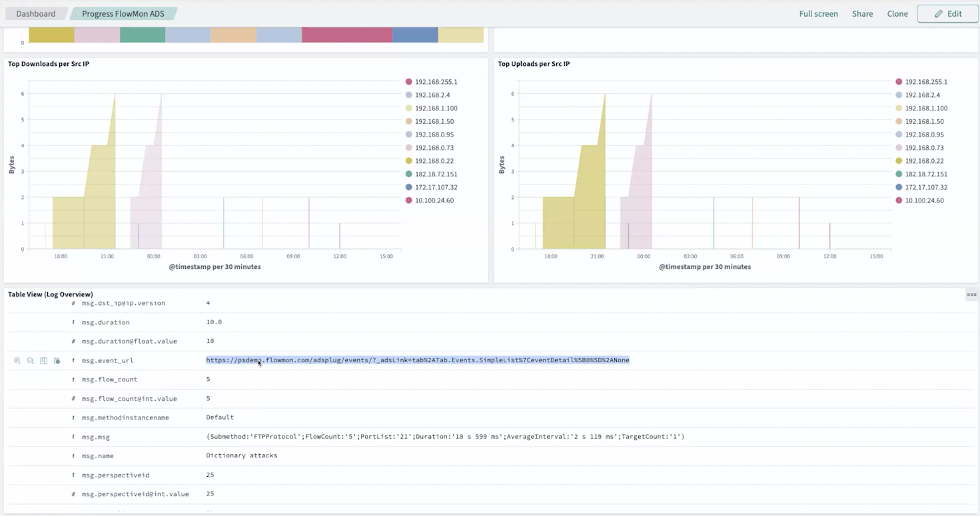Image resolution: width=980 pixels, height=516 pixels.
Task: Click the Table View (Log Overview) title
Action: [51, 294]
